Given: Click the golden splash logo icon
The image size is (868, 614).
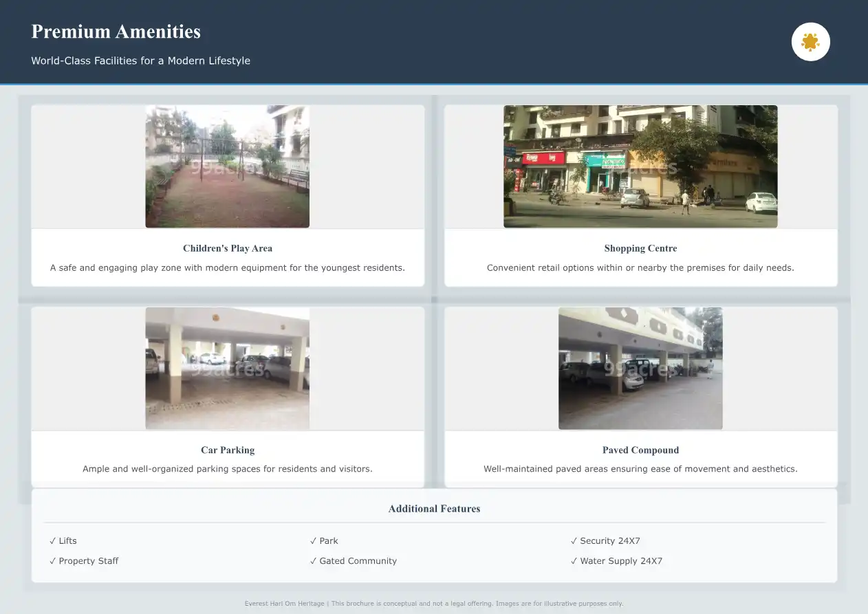Looking at the screenshot, I should pos(810,42).
